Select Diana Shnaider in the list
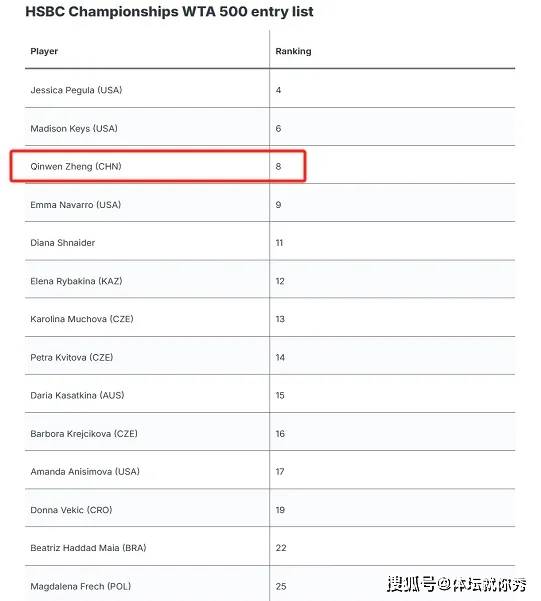The image size is (541, 601). click(62, 243)
